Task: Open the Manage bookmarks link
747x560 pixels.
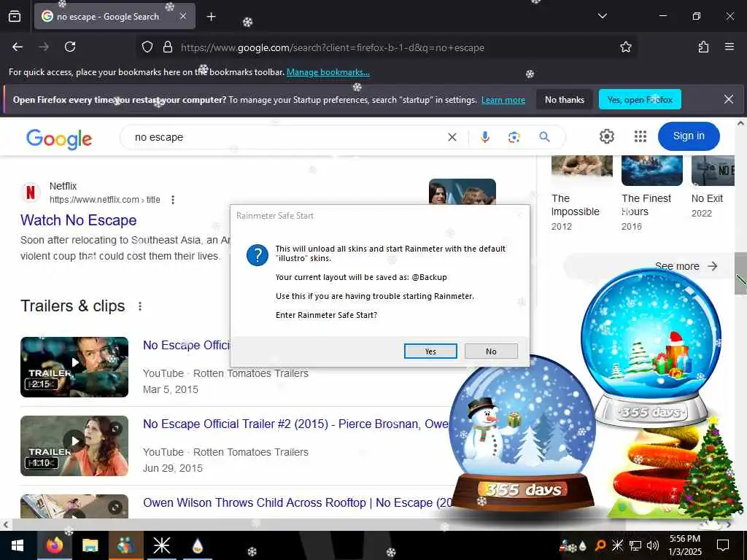Action: click(328, 72)
